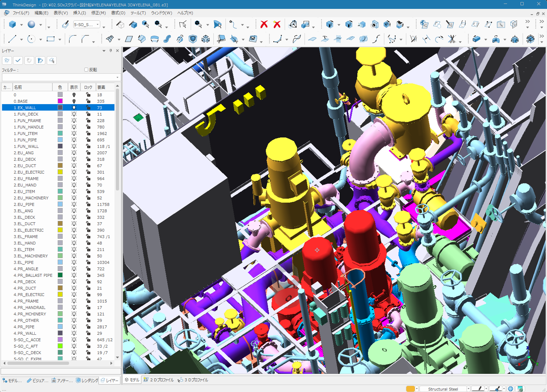547x392 pixels.
Task: Open the ファイル(F) menu
Action: point(21,13)
